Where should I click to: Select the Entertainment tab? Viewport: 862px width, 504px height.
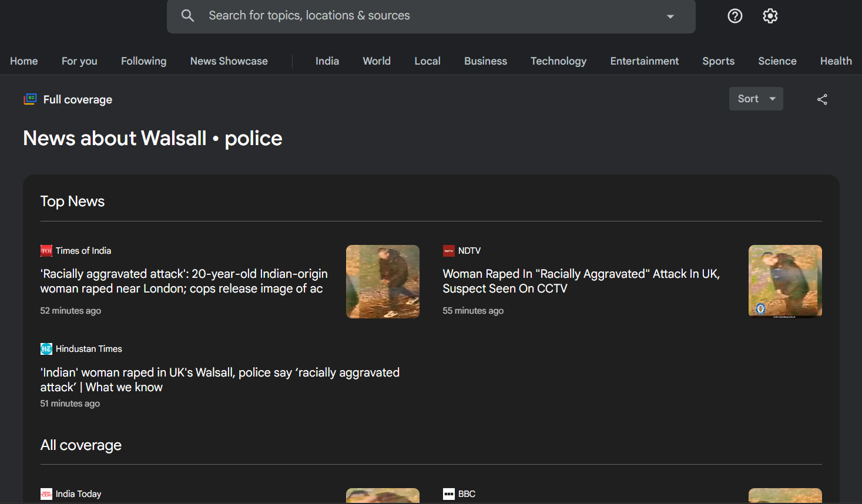click(x=644, y=61)
